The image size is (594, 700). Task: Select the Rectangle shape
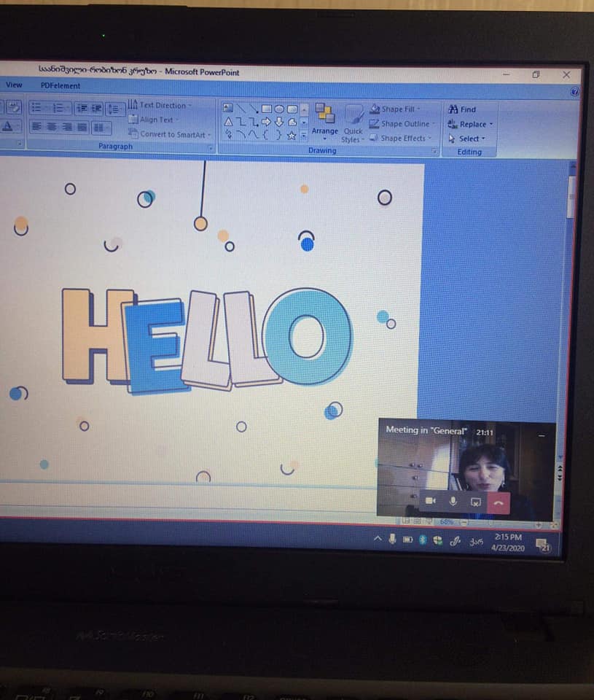(x=267, y=109)
